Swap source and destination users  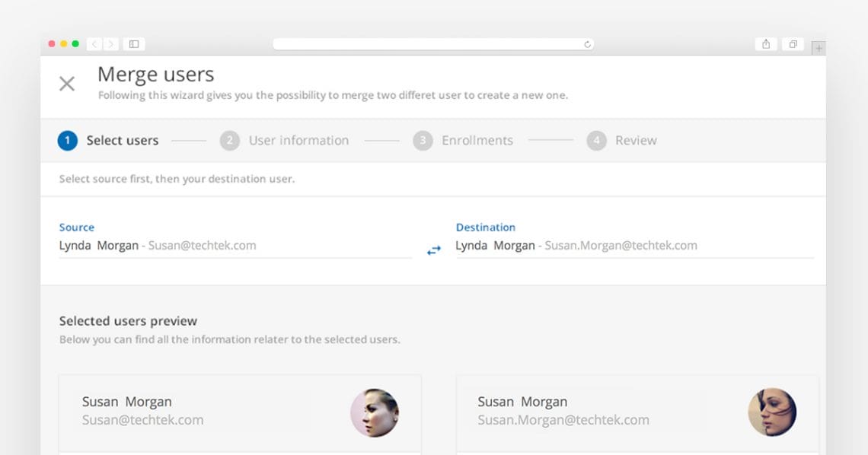[x=433, y=250]
